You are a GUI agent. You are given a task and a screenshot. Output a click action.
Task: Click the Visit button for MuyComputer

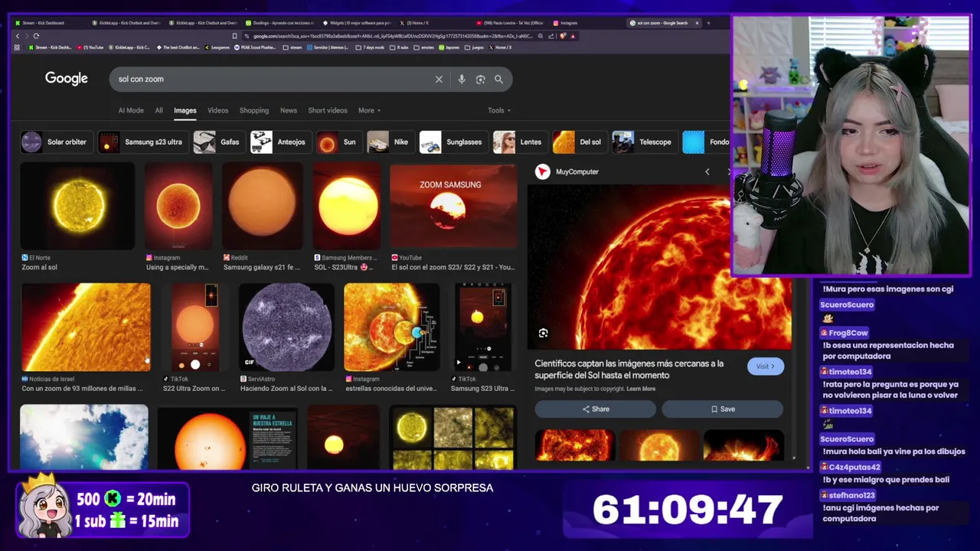[x=766, y=366]
